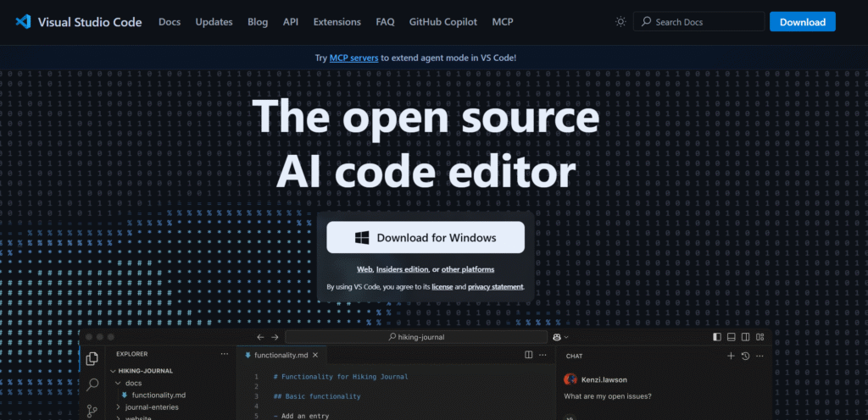Toggle the primary sidebar layout icon
The width and height of the screenshot is (868, 420).
(x=717, y=337)
